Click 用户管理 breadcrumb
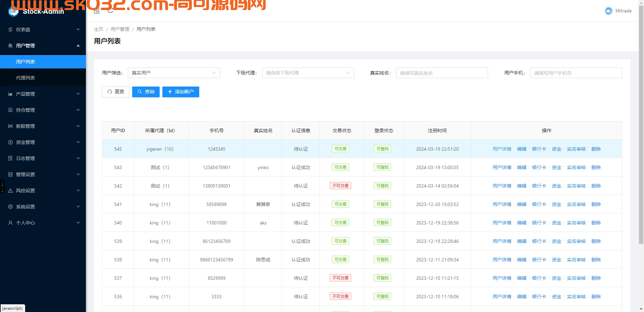 tap(120, 29)
